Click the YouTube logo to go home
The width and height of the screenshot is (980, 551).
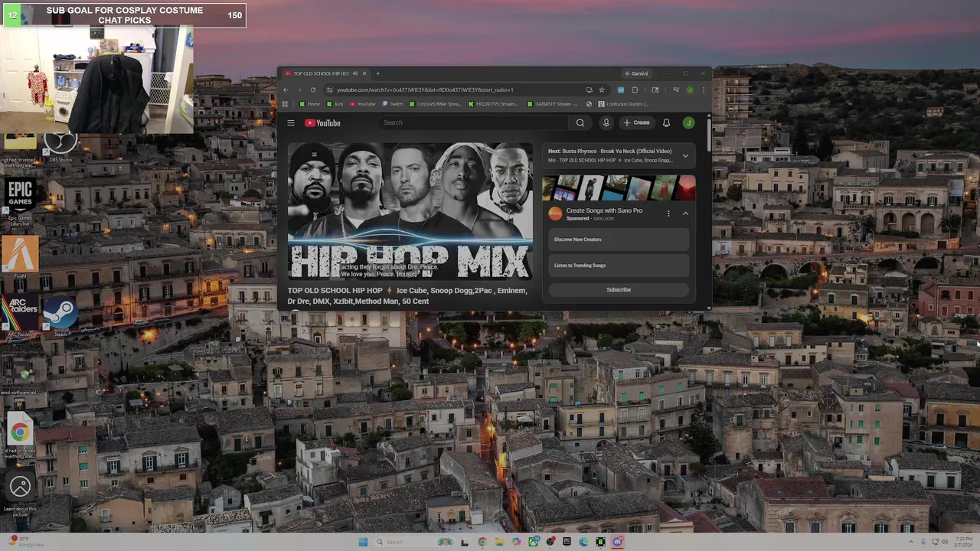pos(322,122)
